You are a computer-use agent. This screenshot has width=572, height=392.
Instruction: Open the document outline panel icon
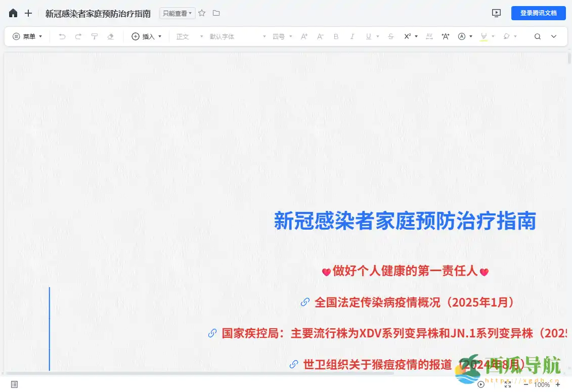(x=15, y=385)
